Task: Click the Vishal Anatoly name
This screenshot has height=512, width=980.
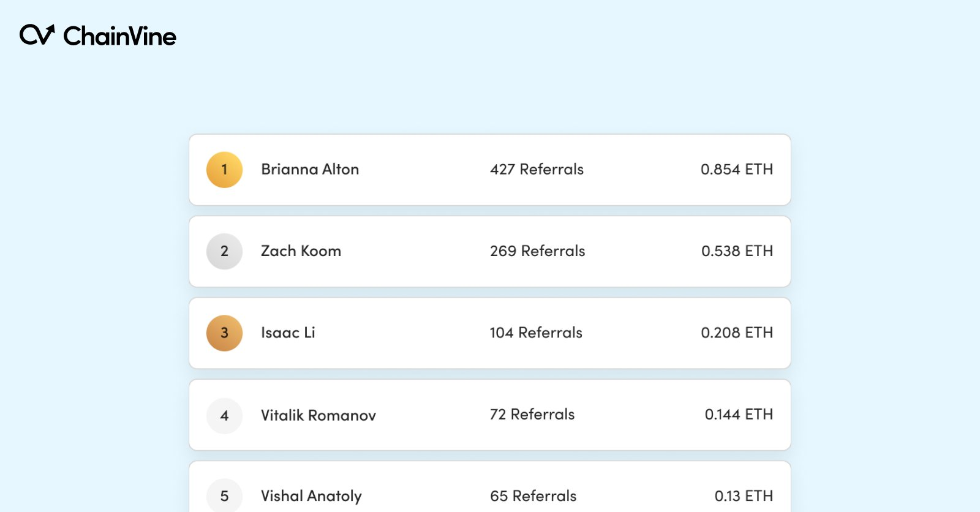Action: pyautogui.click(x=311, y=496)
